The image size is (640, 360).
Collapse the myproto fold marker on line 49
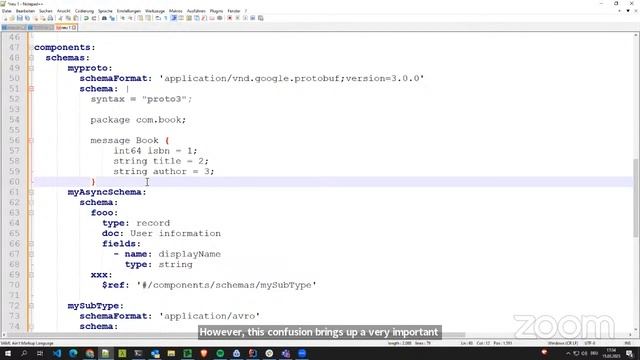click(x=31, y=68)
